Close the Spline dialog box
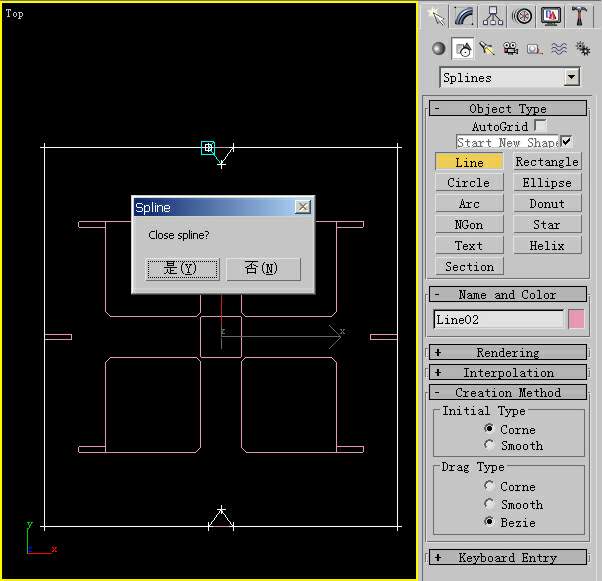This screenshot has height=581, width=602. click(303, 207)
